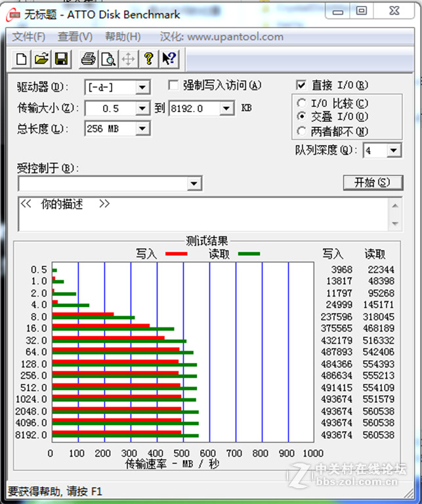Screen dimensions: 422x504
Task: Print results printer icon
Action: [88, 59]
